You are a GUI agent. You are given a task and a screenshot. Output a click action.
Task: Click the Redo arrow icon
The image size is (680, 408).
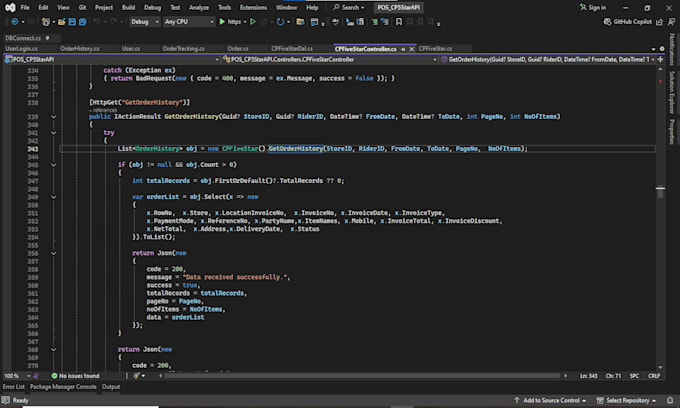114,22
